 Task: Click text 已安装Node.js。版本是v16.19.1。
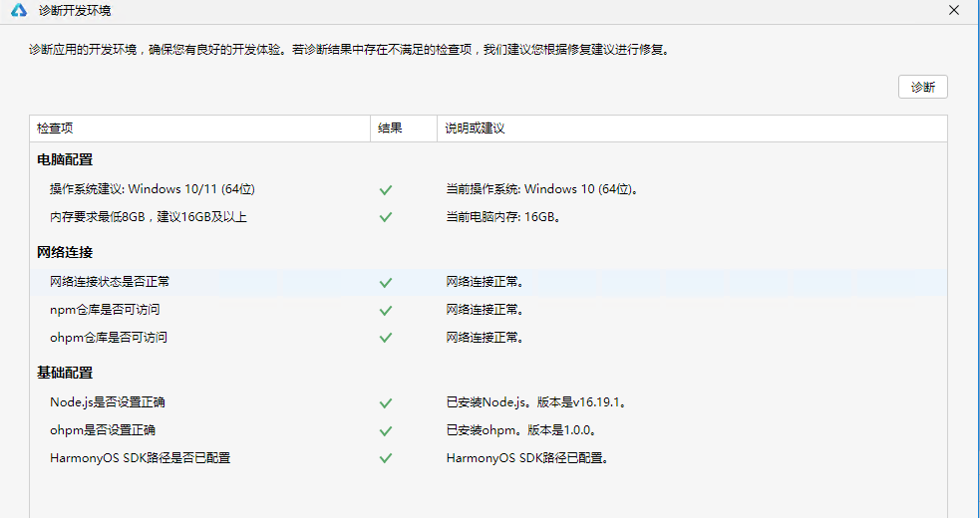[537, 402]
